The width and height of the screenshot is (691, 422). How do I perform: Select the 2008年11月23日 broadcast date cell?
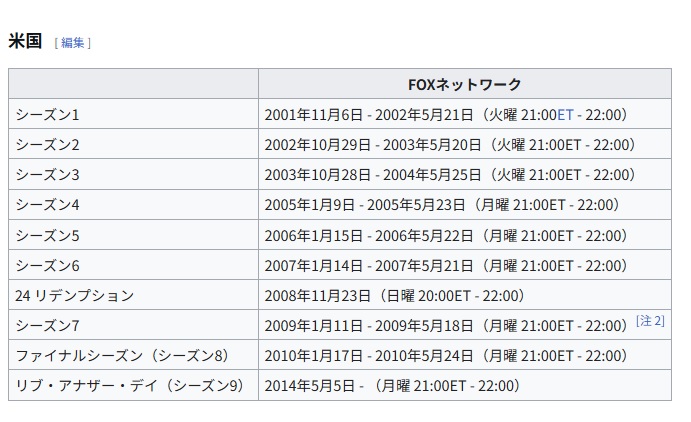pyautogui.click(x=394, y=295)
